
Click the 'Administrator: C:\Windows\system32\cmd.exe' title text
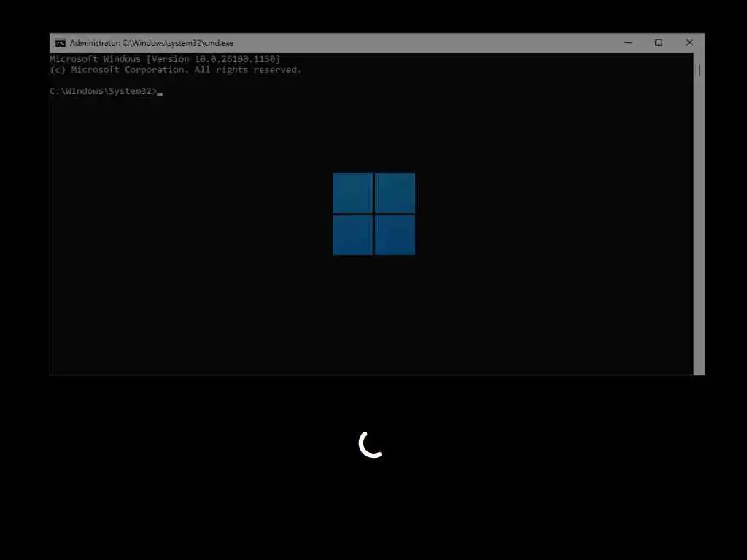(x=152, y=43)
